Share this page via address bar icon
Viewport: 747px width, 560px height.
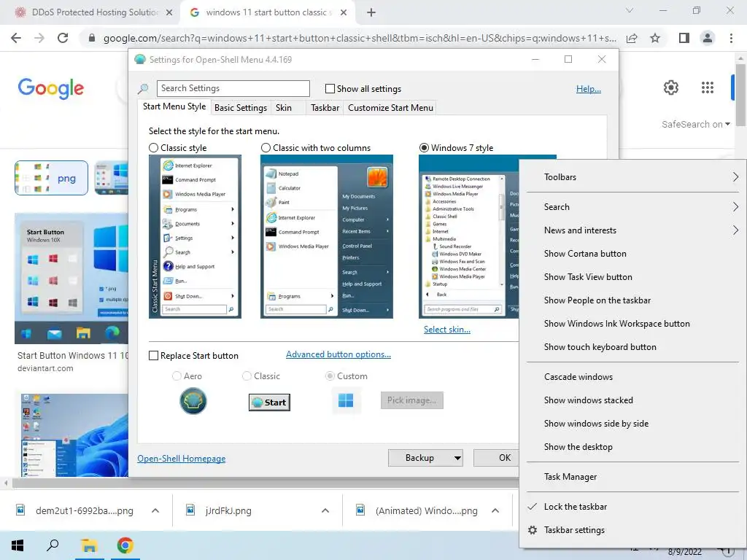(x=632, y=38)
